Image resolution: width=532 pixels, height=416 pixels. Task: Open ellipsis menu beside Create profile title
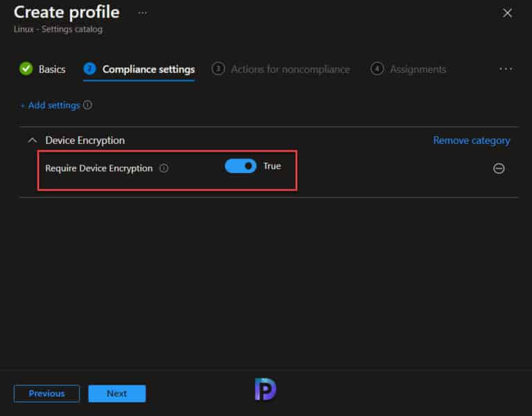[x=143, y=13]
